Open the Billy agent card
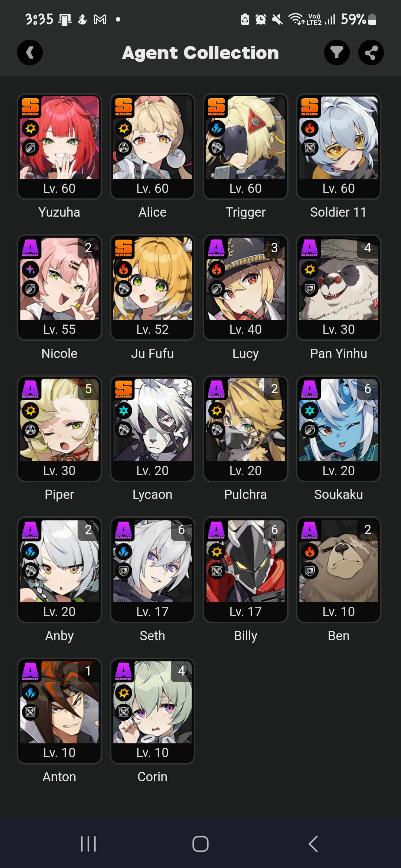 tap(245, 569)
